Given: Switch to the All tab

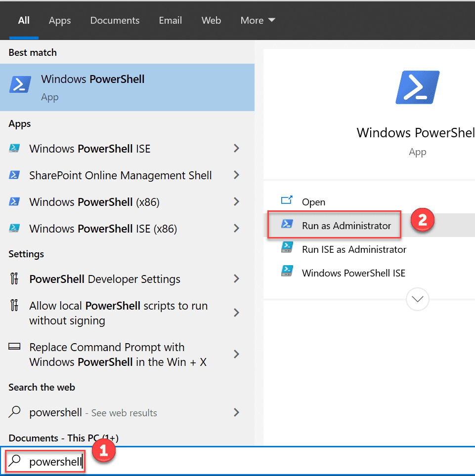Looking at the screenshot, I should coord(24,20).
